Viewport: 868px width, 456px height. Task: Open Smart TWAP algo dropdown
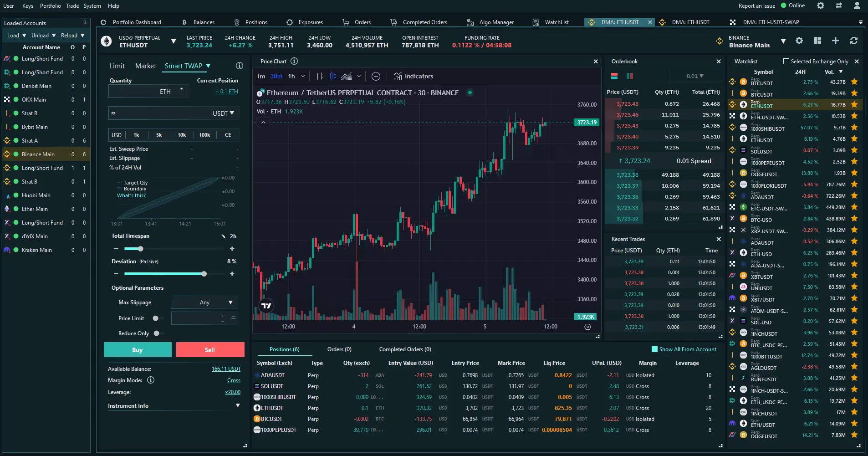[x=208, y=66]
